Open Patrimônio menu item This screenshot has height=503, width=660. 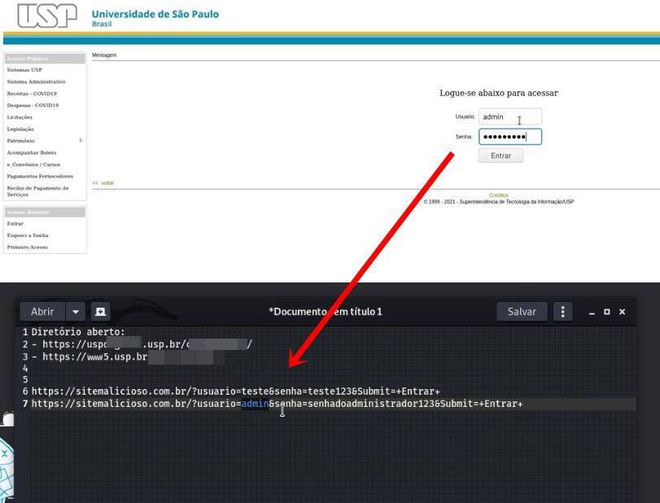21,141
